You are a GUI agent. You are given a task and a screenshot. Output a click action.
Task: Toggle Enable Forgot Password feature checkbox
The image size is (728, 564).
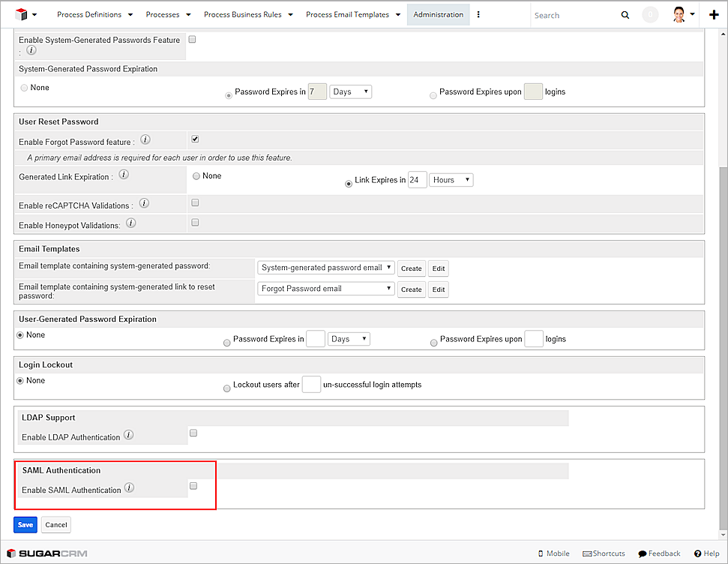click(195, 139)
